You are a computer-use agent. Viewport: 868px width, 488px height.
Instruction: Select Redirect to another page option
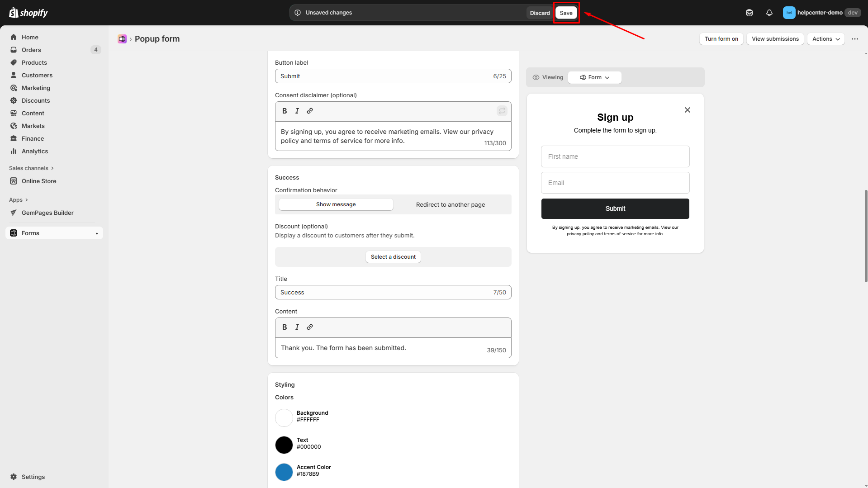[x=450, y=204]
